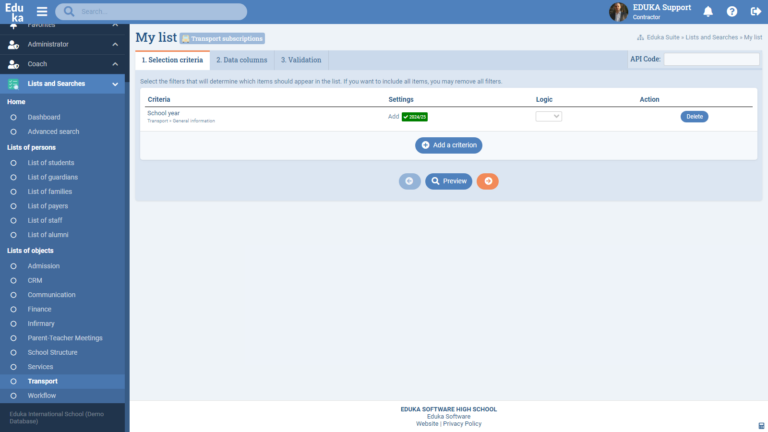Screen dimensions: 768x432
Task: Click the Lists and Searches icon
Action: [x=13, y=84]
